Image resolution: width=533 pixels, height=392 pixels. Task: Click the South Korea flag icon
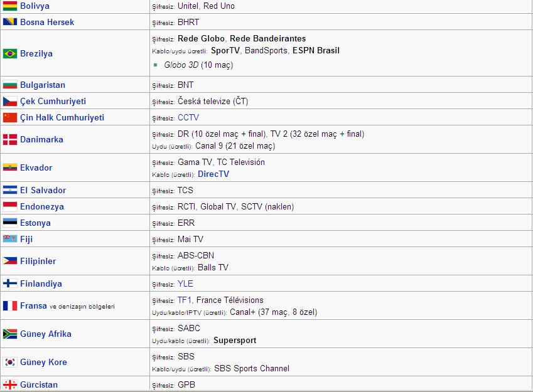coord(10,362)
